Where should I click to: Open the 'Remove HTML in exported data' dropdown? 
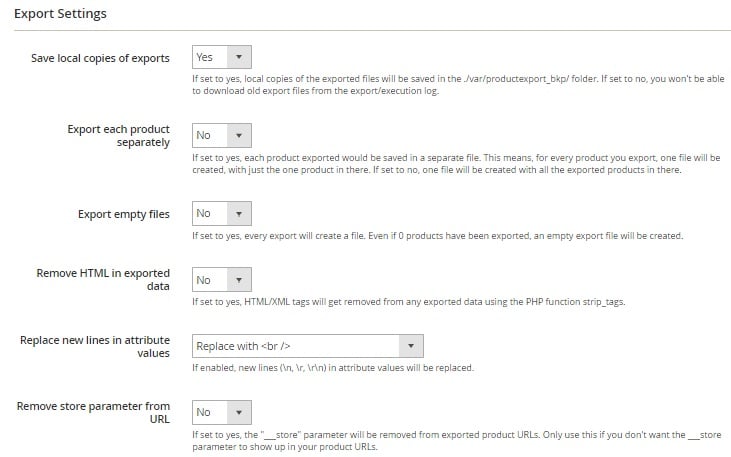pyautogui.click(x=222, y=280)
